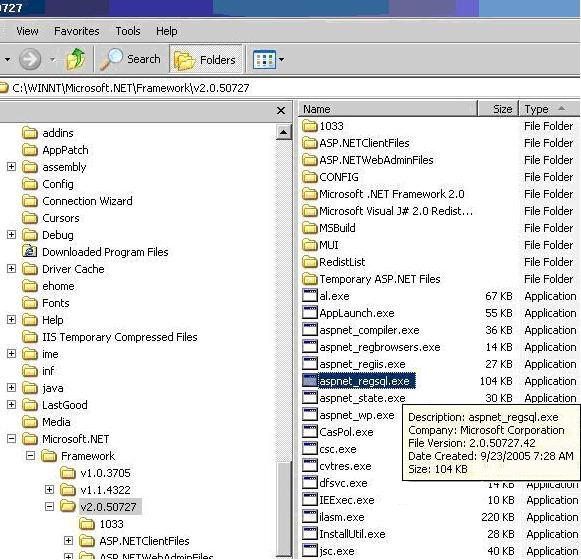The height and width of the screenshot is (560, 581).
Task: Select the v1.0.3705 folder in tree
Action: 95,473
